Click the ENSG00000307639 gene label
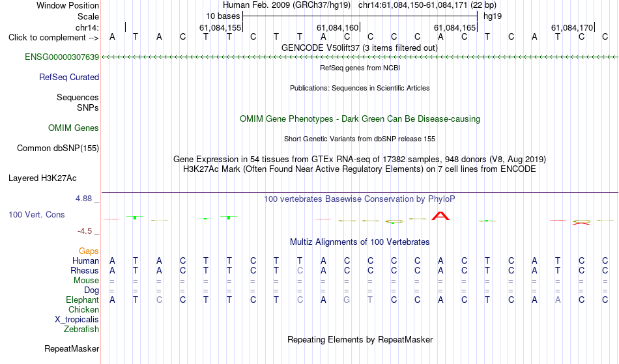 tap(62, 57)
